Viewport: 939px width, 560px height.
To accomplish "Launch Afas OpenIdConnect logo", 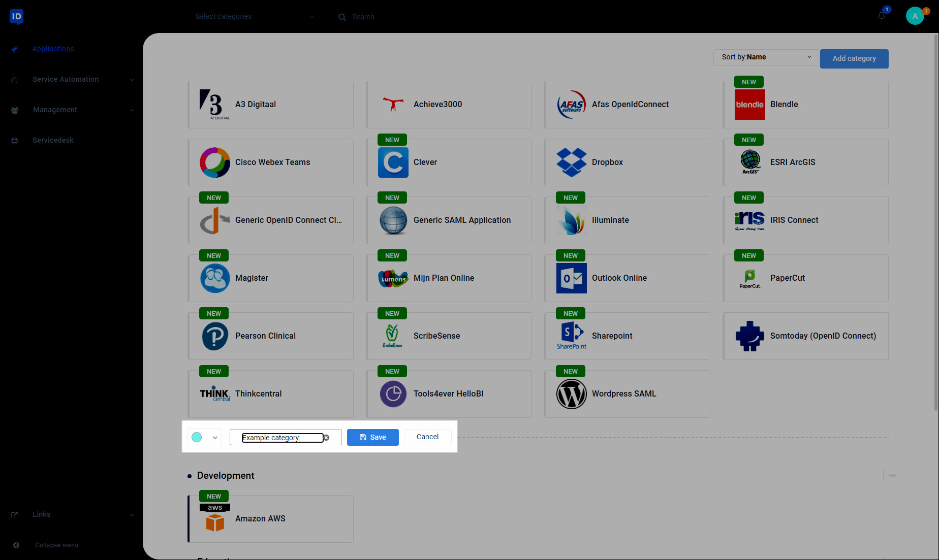I will (x=572, y=105).
